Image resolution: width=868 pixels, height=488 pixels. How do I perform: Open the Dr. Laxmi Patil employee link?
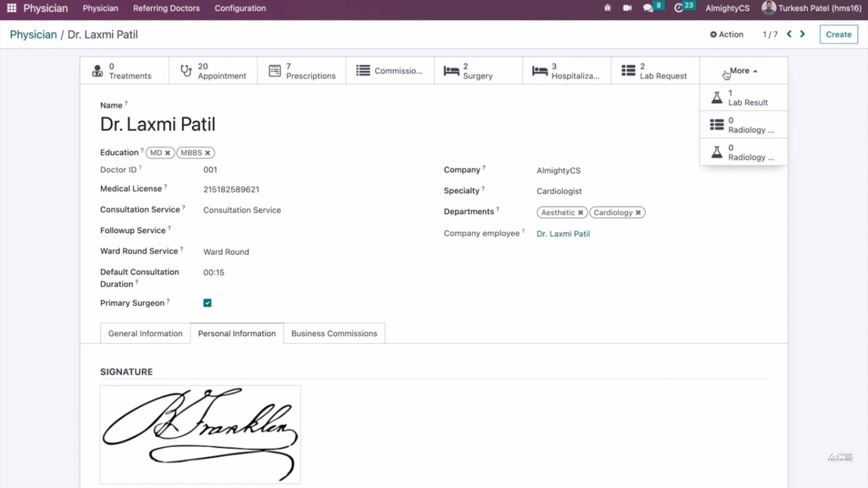(563, 234)
